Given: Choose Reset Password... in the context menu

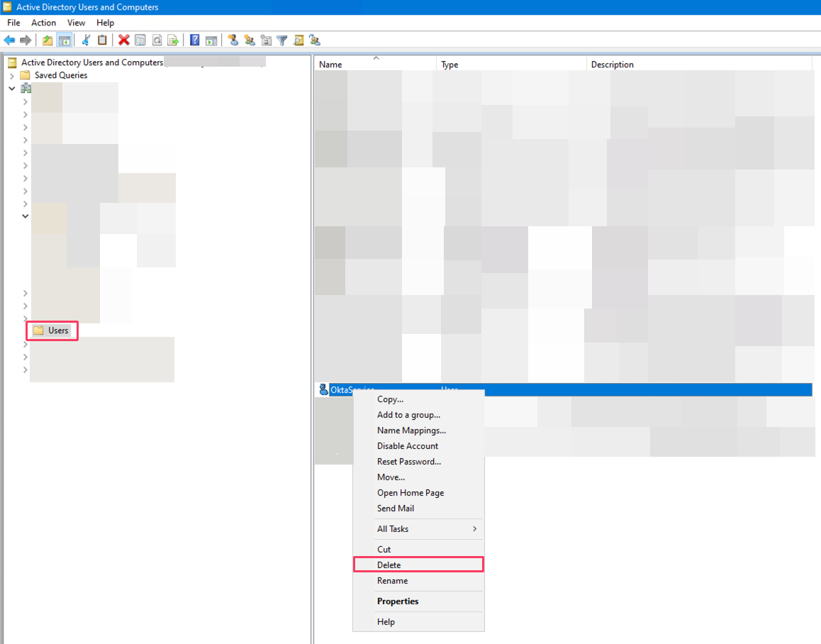Looking at the screenshot, I should [x=418, y=462].
